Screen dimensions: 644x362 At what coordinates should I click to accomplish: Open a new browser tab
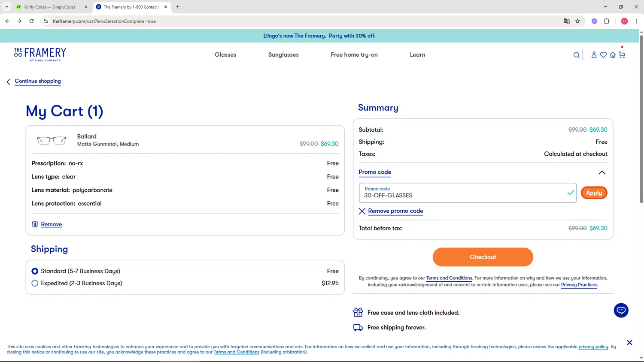(178, 7)
